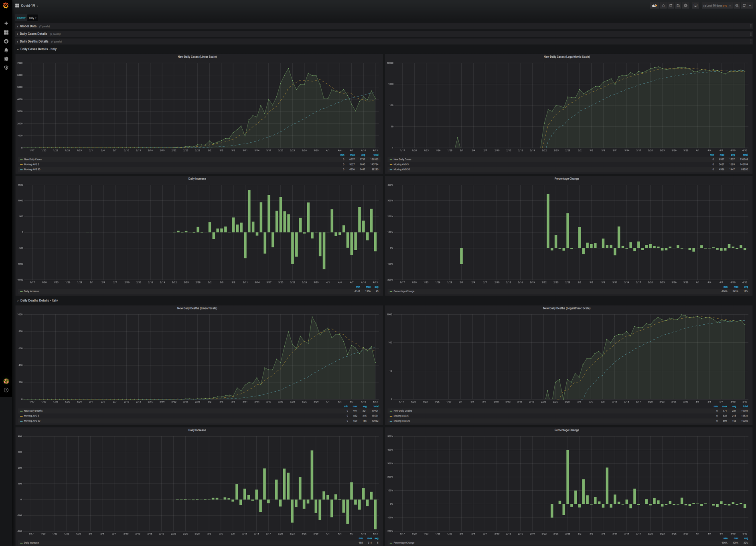Open the Share dashboard dialog
The width and height of the screenshot is (756, 546).
tap(671, 6)
